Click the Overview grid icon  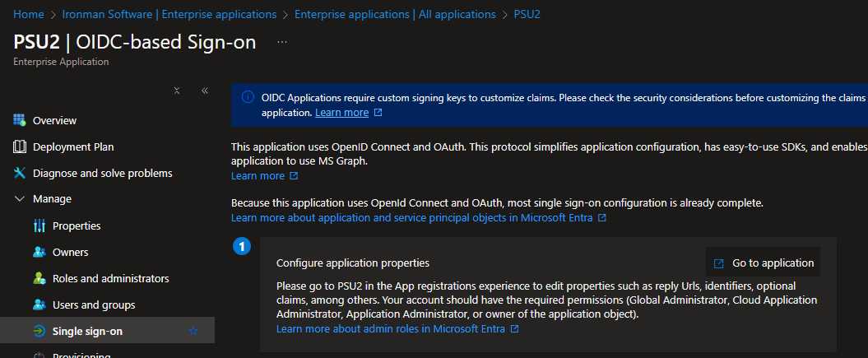[20, 120]
